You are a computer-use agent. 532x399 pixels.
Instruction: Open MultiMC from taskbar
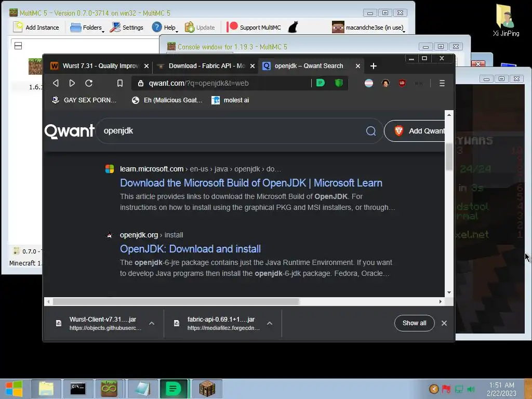coord(109,389)
